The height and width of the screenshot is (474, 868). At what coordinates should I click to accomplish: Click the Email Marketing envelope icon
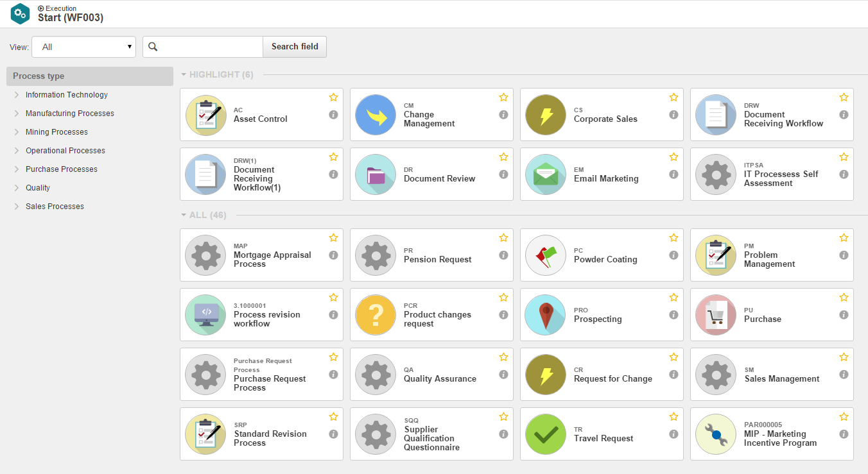pos(546,174)
